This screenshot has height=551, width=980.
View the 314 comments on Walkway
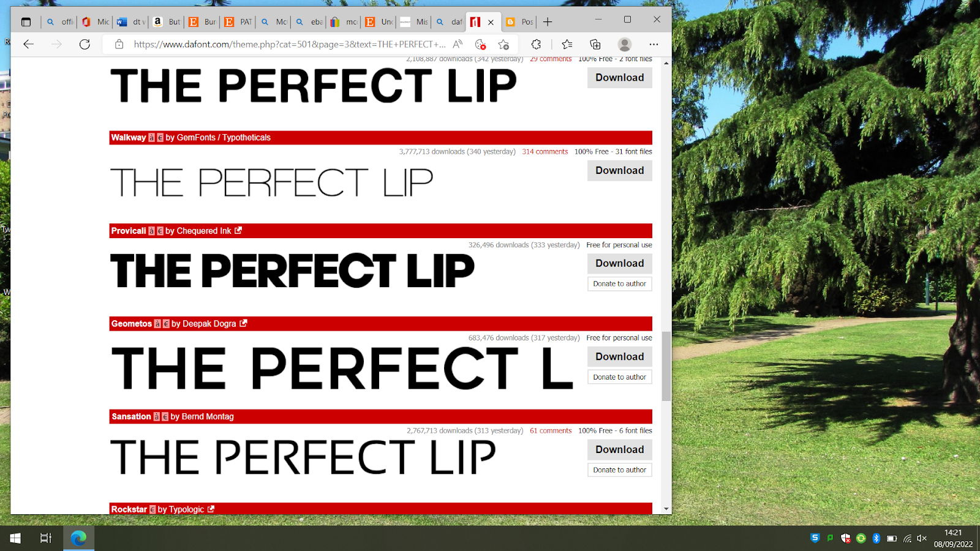[545, 152]
